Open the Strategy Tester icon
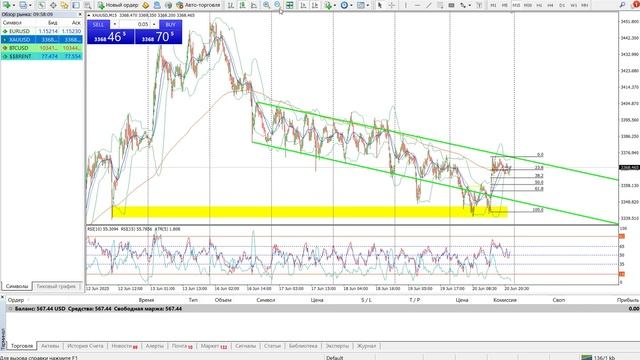 click(87, 5)
